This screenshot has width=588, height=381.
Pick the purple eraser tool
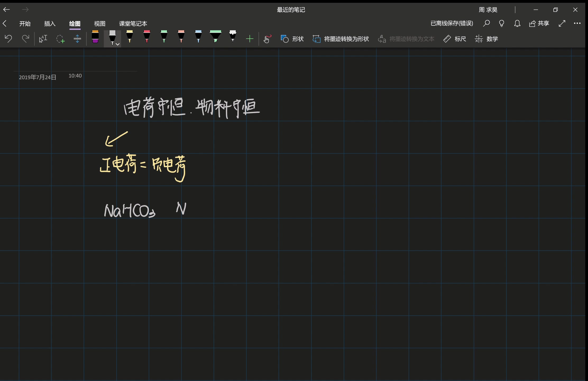[95, 37]
